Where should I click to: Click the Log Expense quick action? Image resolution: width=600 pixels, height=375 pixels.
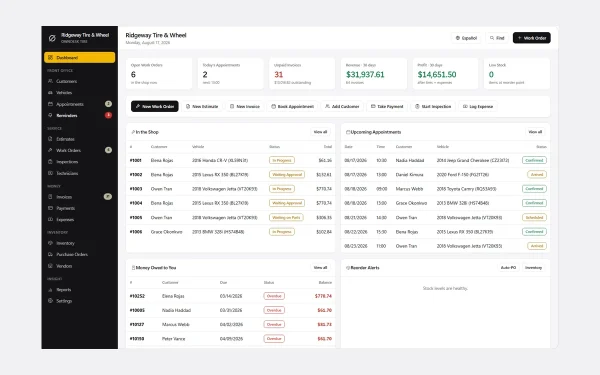[478, 106]
